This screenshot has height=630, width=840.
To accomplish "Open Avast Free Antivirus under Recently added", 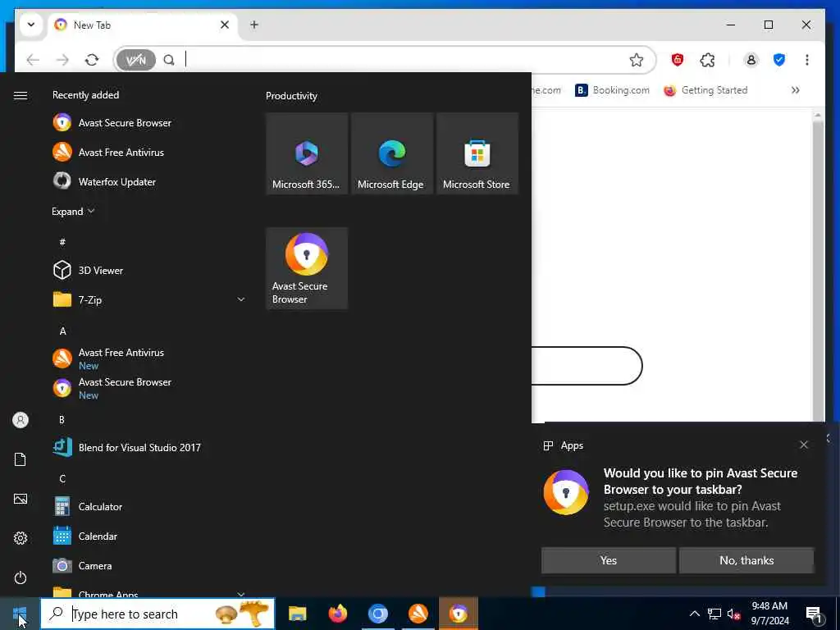I will pyautogui.click(x=149, y=152).
